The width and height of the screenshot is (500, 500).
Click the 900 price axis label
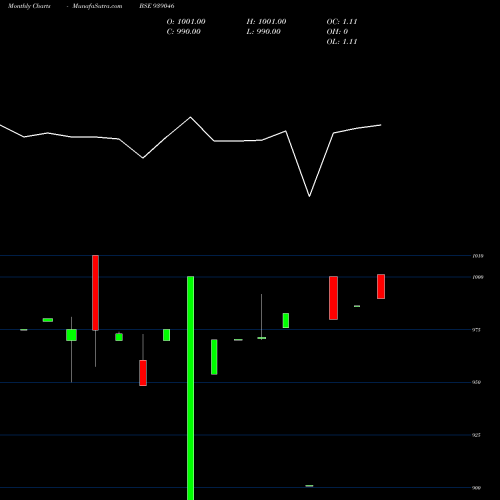(477, 488)
